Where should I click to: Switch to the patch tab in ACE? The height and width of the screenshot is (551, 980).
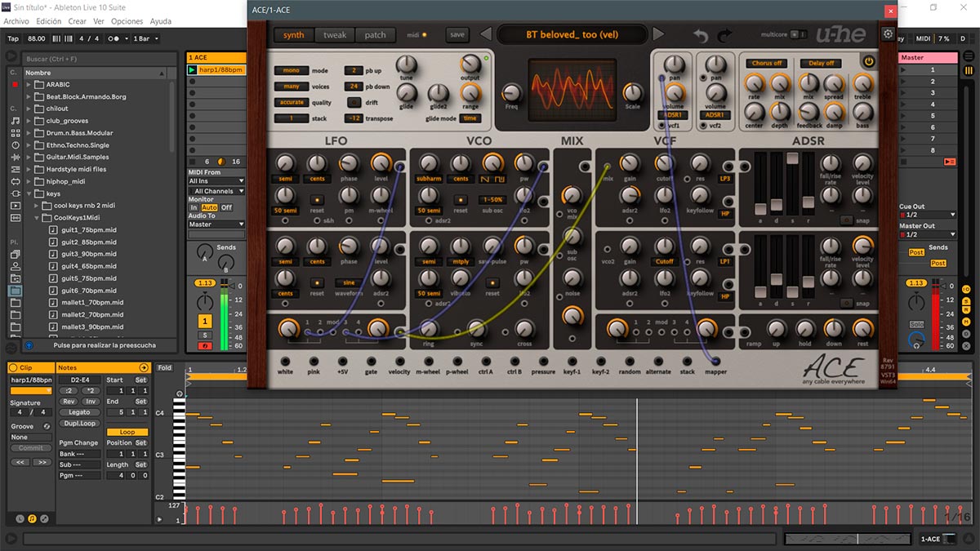[376, 35]
